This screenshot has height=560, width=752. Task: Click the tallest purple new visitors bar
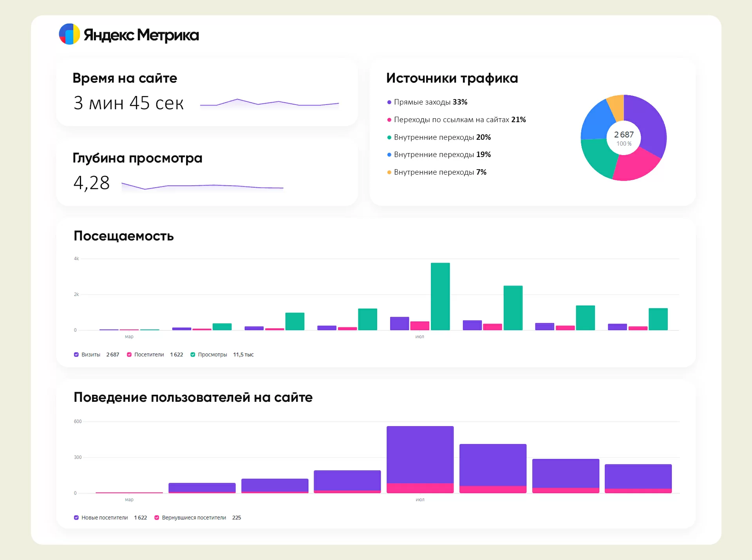(x=420, y=454)
